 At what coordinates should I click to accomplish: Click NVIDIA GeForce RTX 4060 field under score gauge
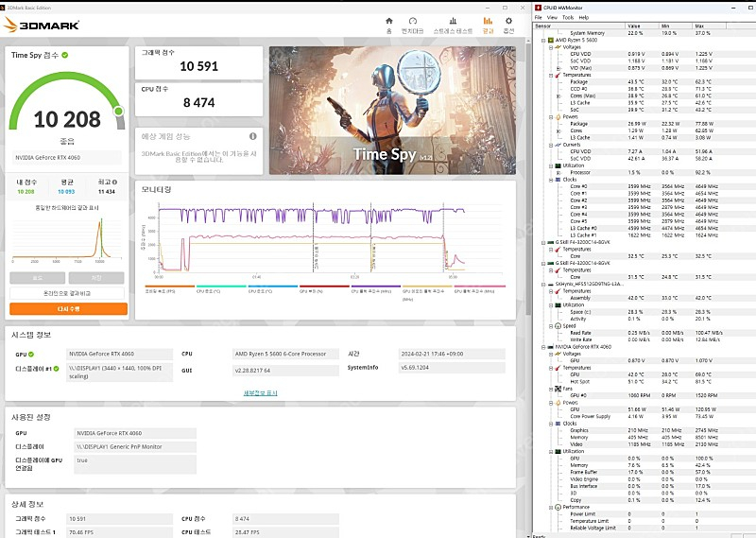[66, 158]
